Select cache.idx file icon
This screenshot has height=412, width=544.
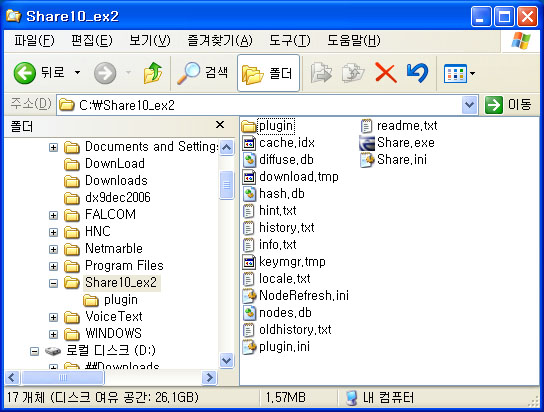coord(249,143)
